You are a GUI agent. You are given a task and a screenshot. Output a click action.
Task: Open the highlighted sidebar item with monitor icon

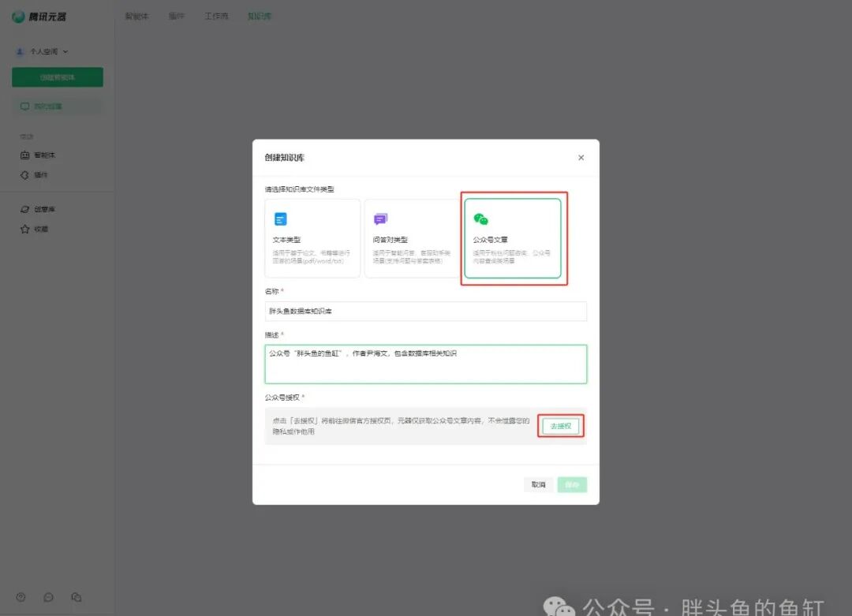[x=58, y=106]
